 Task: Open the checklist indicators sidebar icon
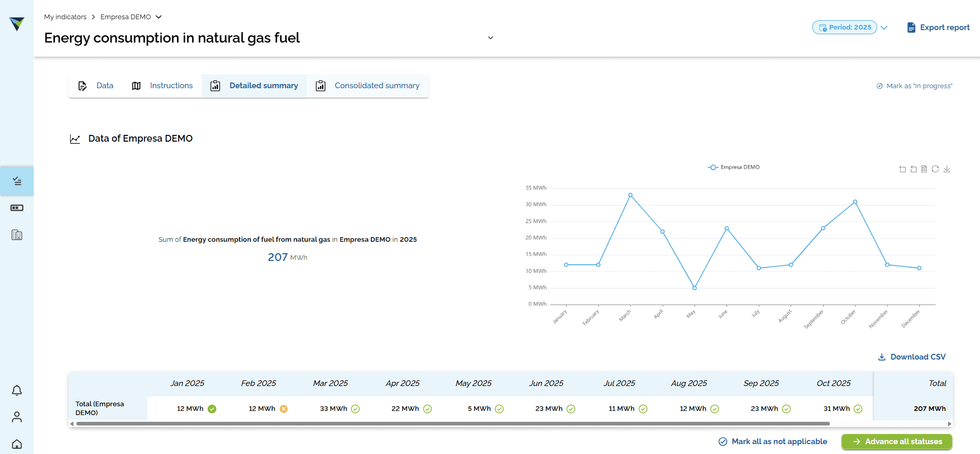pos(17,181)
